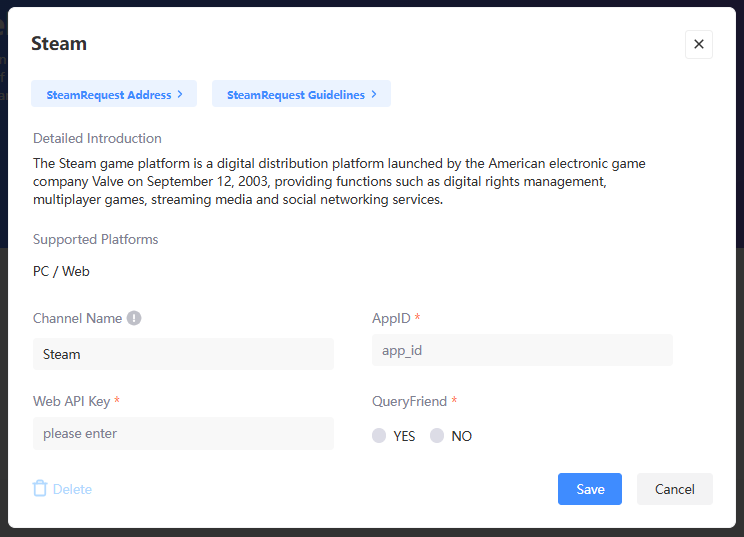Save the Steam channel settings
744x537 pixels.
click(x=590, y=489)
